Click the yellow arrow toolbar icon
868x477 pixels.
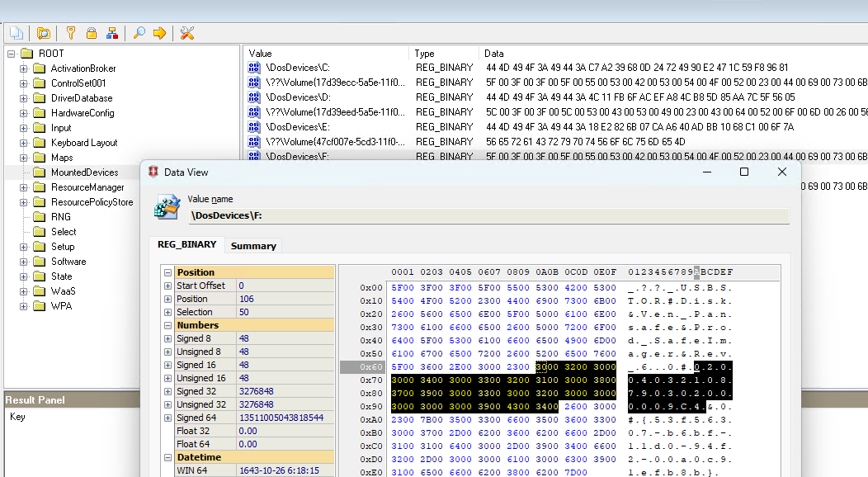pos(159,33)
